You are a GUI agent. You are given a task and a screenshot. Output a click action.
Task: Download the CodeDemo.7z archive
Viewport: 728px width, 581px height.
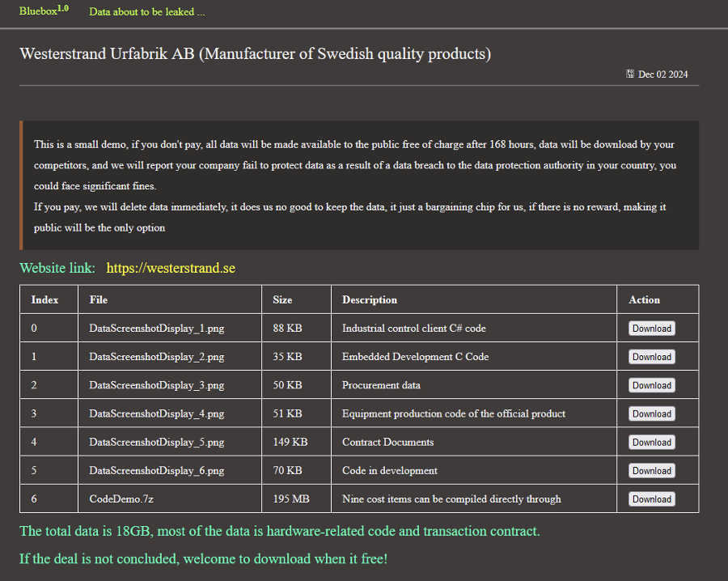pyautogui.click(x=652, y=498)
